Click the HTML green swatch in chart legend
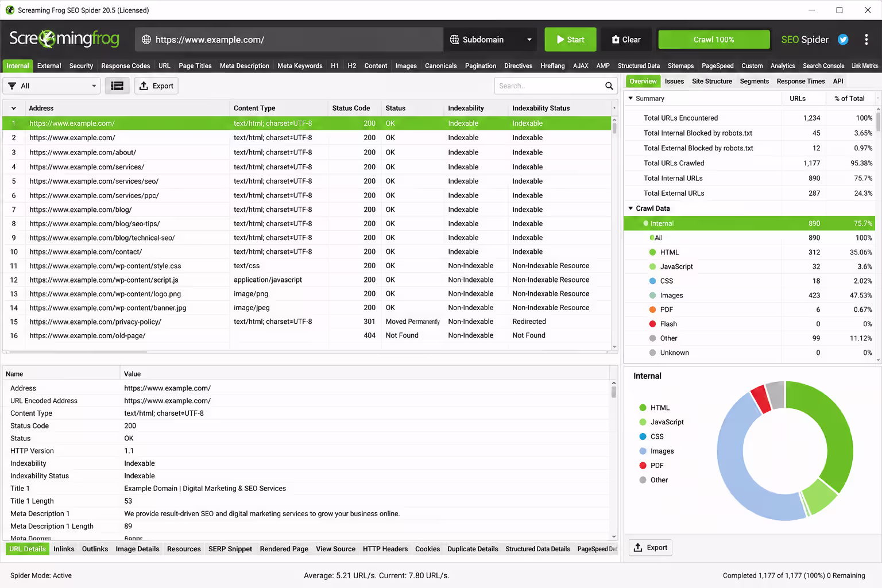This screenshot has width=882, height=588. (x=643, y=408)
